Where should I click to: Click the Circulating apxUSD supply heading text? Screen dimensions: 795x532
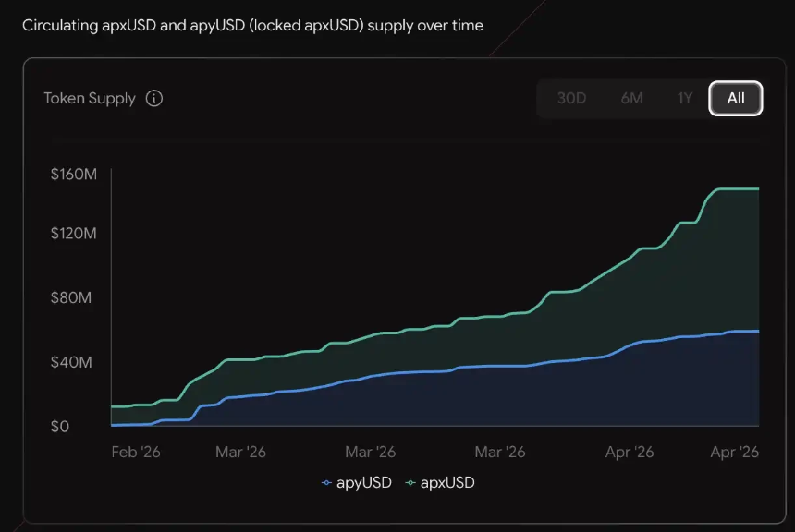pyautogui.click(x=252, y=26)
